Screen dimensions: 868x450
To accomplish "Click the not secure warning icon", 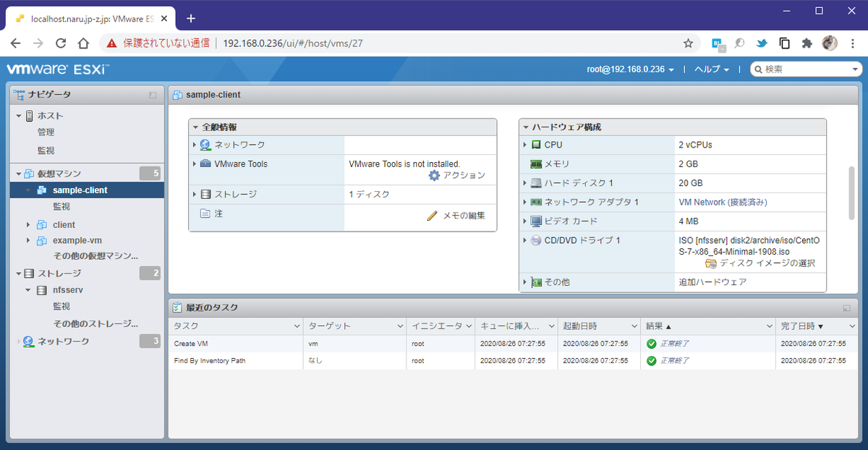I will click(x=111, y=43).
